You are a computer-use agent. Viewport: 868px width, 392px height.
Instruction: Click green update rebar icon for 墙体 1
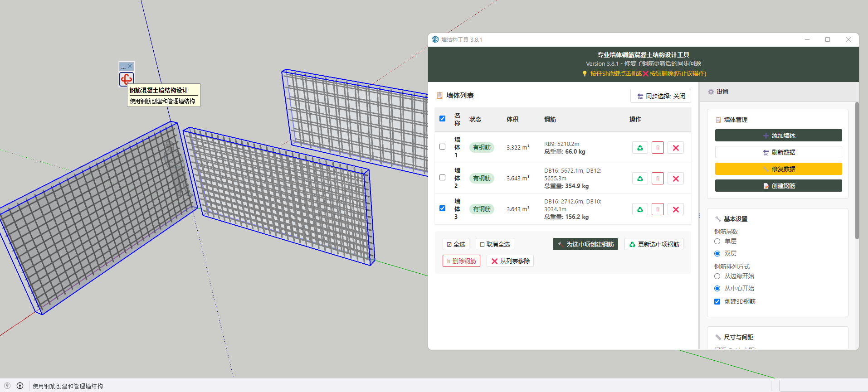pyautogui.click(x=639, y=148)
